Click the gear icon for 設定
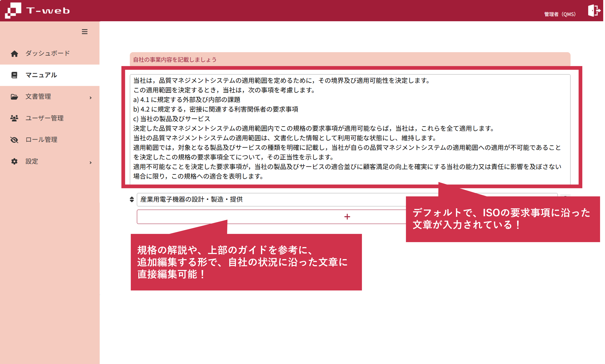Screen dimensions: 605x364 tap(14, 161)
